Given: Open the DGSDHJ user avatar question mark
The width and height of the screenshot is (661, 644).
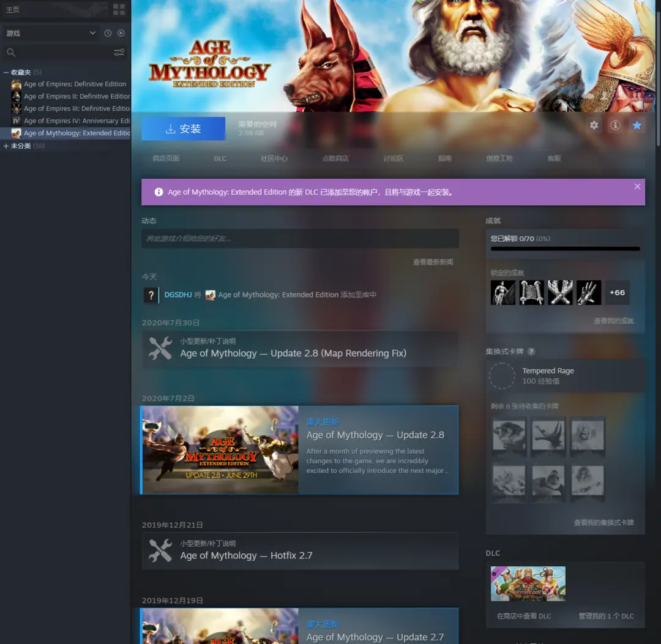Looking at the screenshot, I should click(x=151, y=295).
